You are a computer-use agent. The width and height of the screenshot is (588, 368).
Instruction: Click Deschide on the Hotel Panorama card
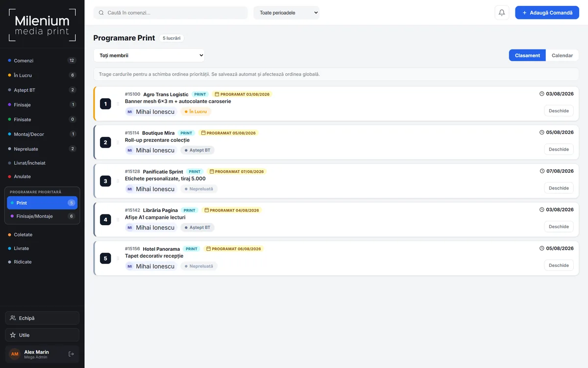tap(559, 265)
